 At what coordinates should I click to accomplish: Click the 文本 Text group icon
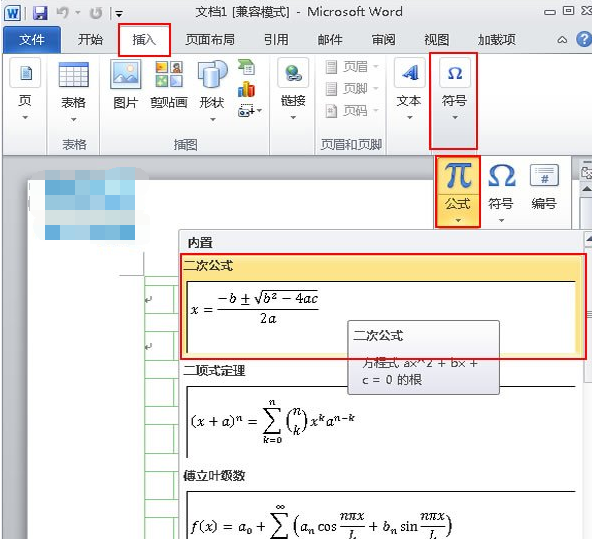pyautogui.click(x=409, y=73)
